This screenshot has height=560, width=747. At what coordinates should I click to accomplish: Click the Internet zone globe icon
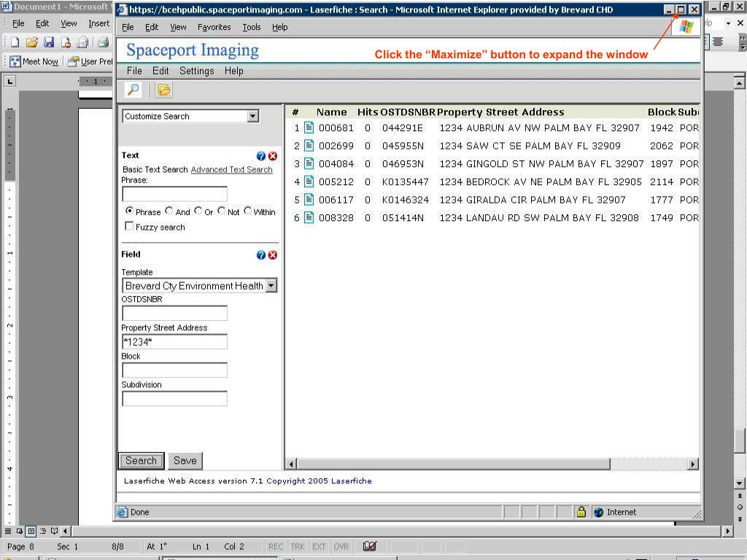pos(598,512)
